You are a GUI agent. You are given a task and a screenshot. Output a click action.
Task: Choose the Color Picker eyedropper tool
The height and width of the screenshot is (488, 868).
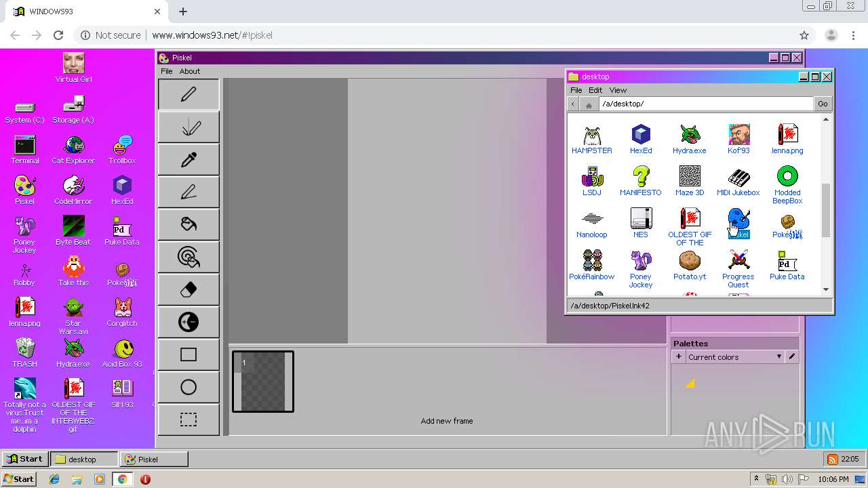pos(189,159)
